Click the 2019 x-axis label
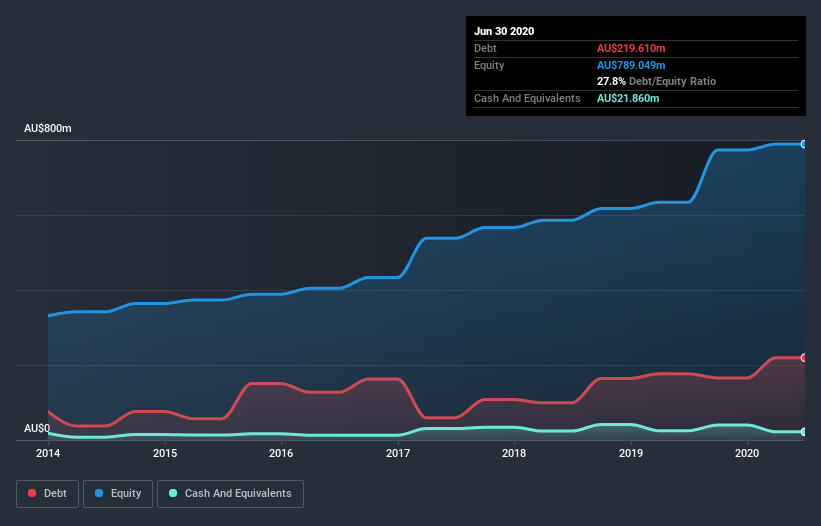 point(631,453)
